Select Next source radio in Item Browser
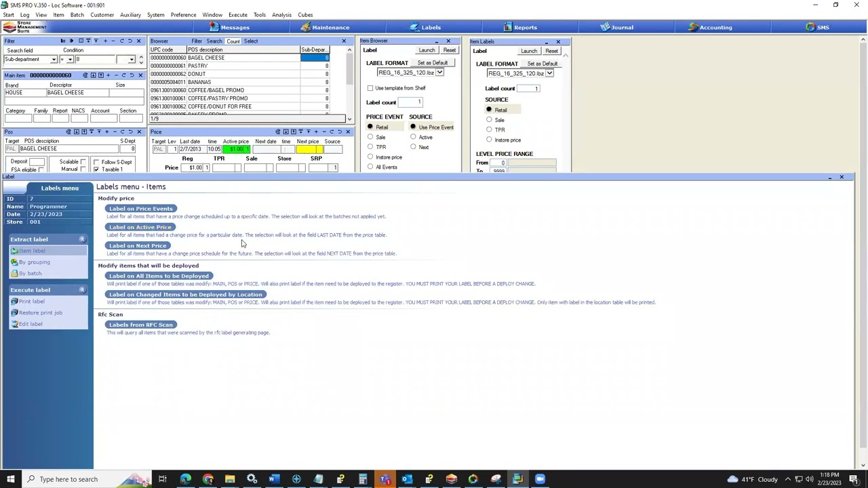This screenshot has width=868, height=488. tap(413, 147)
